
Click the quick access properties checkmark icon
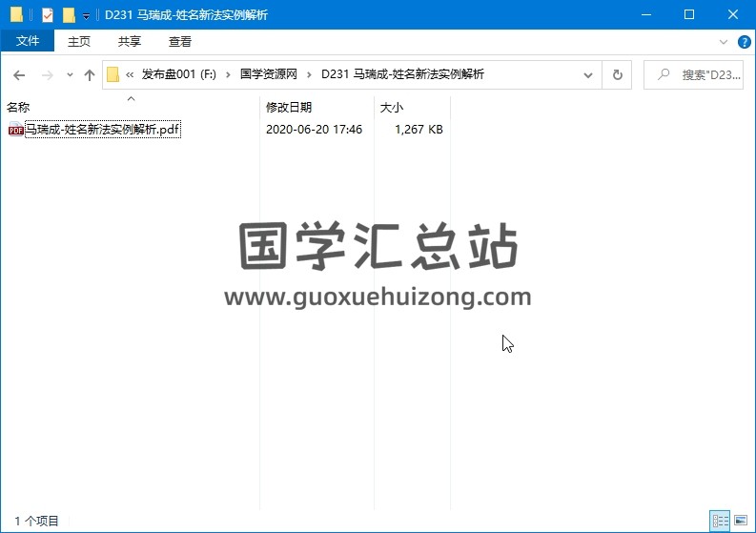coord(48,15)
